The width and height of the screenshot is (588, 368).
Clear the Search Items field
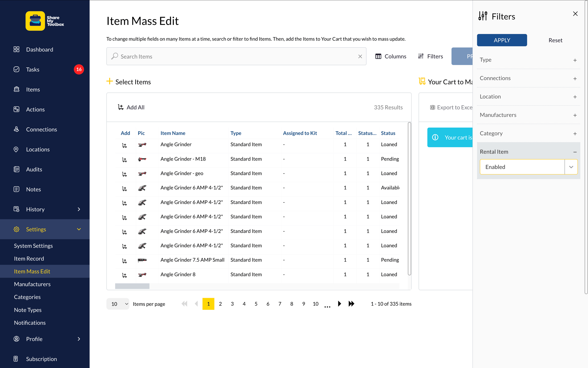click(x=360, y=56)
